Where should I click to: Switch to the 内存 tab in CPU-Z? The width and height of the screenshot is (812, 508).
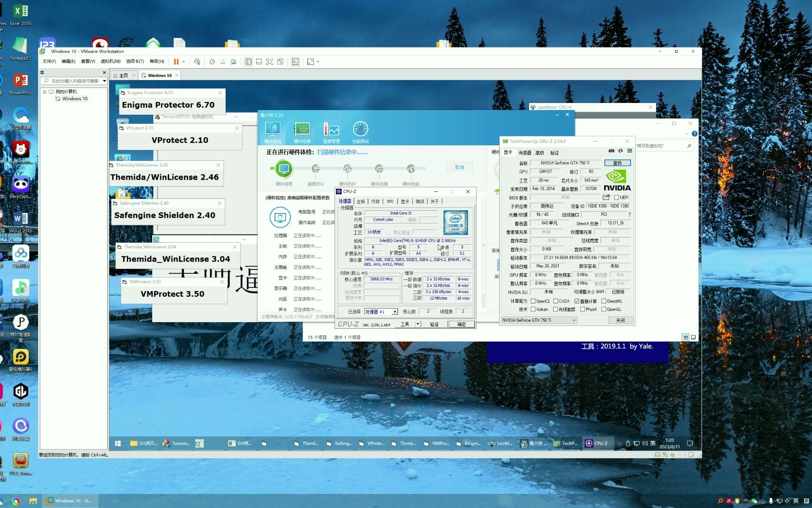click(x=375, y=201)
